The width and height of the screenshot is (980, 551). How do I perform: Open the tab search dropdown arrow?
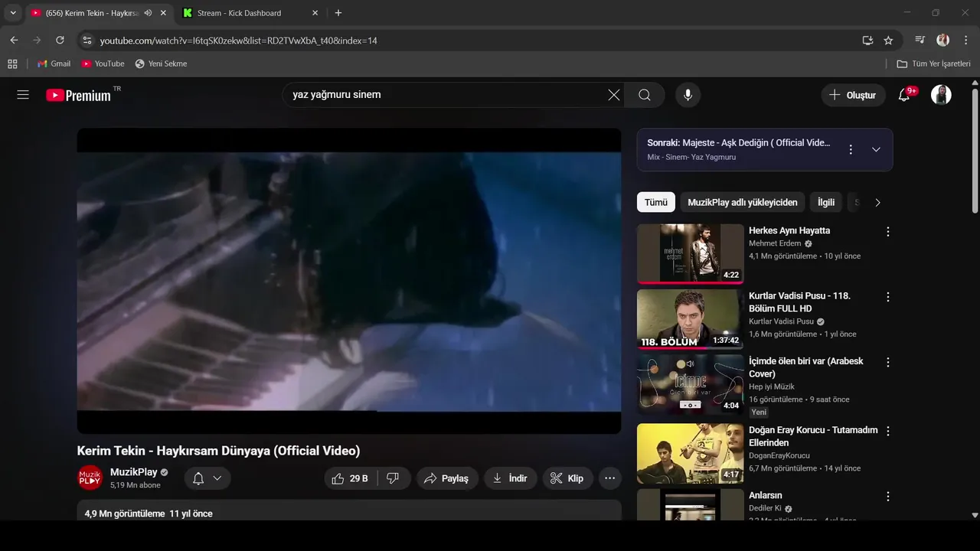13,13
